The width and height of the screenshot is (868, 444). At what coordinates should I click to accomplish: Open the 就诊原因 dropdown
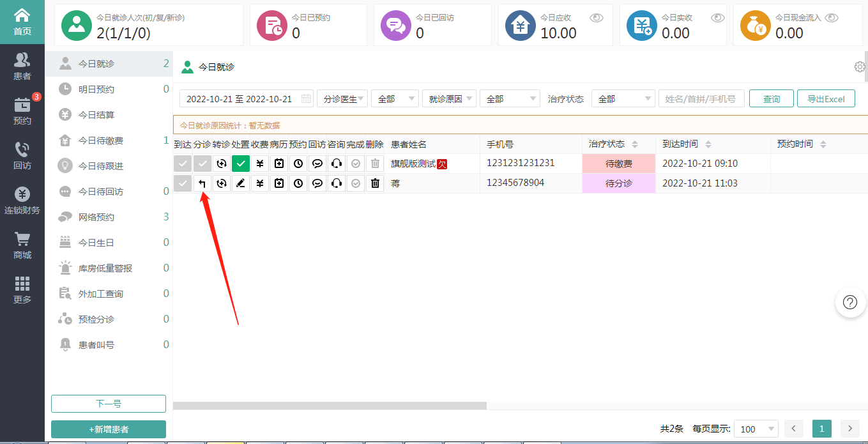[449, 98]
